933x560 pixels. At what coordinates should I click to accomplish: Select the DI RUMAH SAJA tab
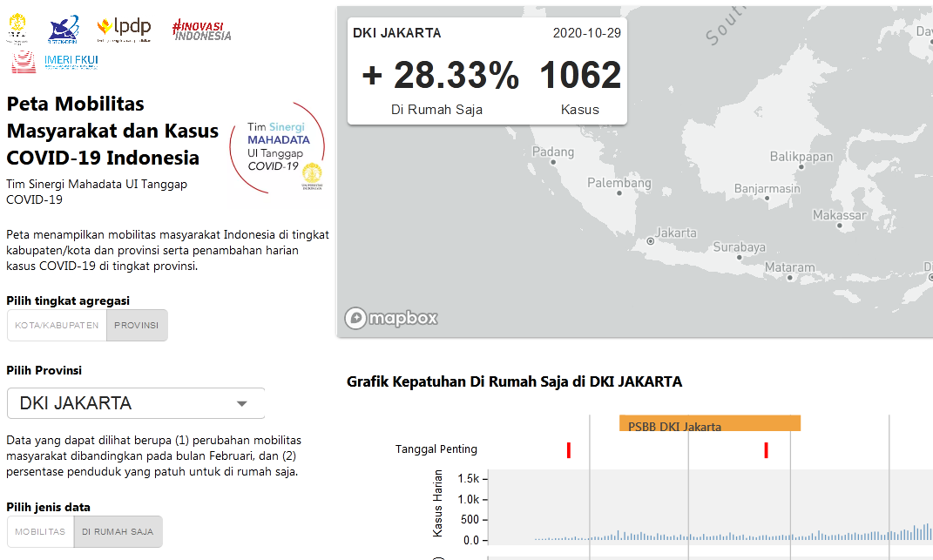point(118,531)
